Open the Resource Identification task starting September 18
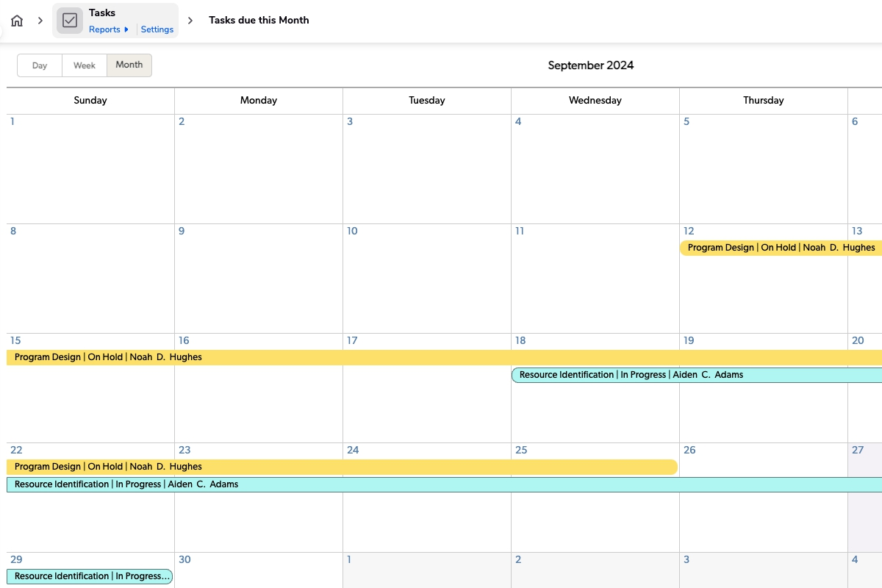Screen dimensions: 882x588 [631, 375]
